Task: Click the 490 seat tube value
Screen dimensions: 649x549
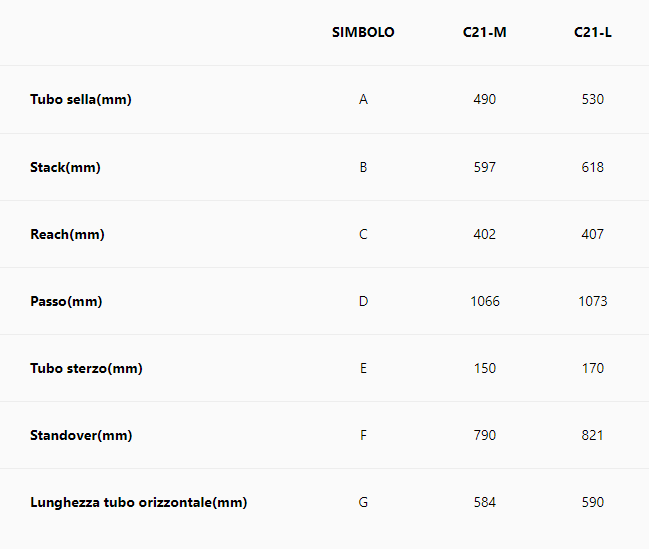Action: (x=484, y=100)
